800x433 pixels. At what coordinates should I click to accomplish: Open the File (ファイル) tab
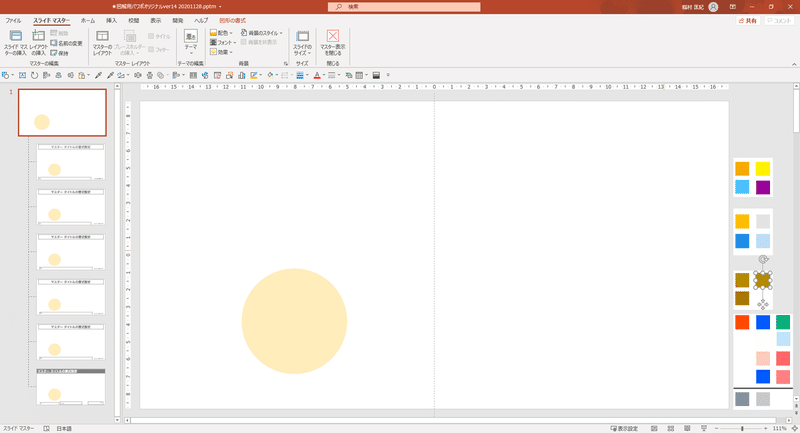13,21
